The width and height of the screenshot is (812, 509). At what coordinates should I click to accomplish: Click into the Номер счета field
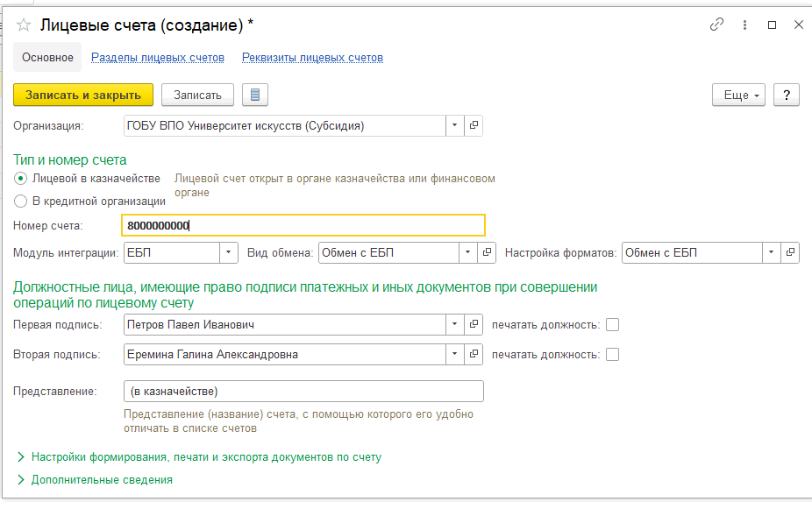pos(303,225)
